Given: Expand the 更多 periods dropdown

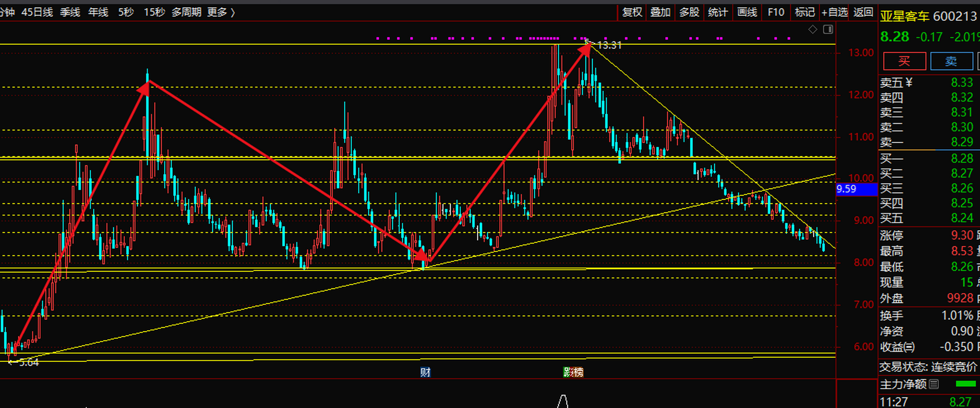Looking at the screenshot, I should pos(221,12).
